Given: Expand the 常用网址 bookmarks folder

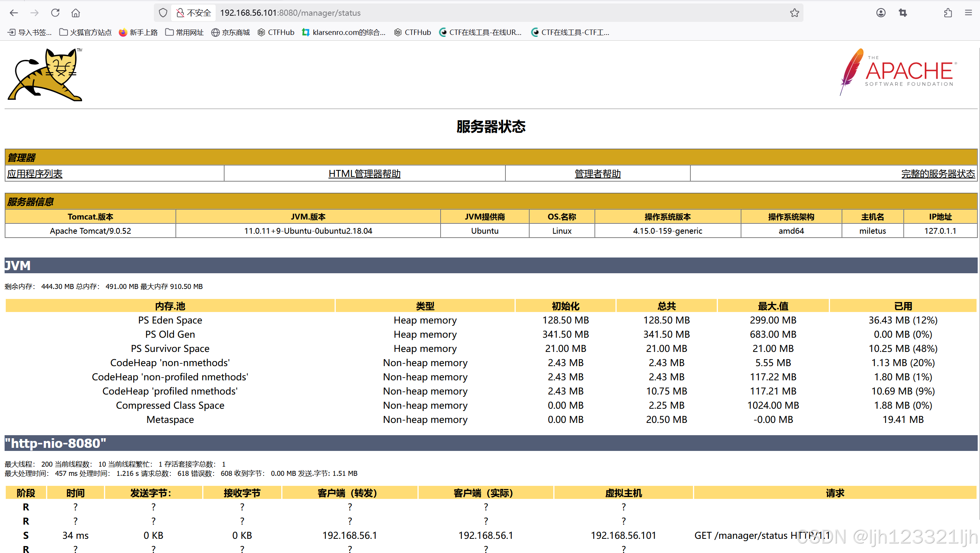Looking at the screenshot, I should [185, 32].
